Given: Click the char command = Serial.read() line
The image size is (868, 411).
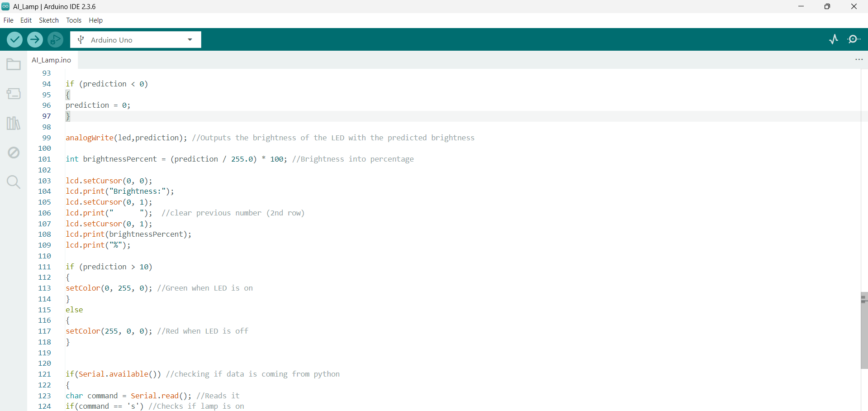Looking at the screenshot, I should (152, 396).
